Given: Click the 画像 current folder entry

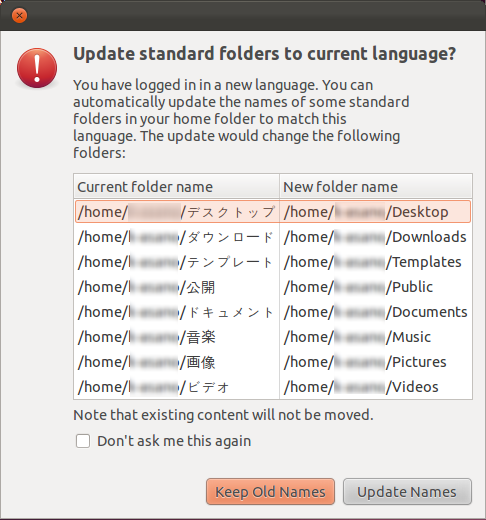Looking at the screenshot, I should pos(147,362).
